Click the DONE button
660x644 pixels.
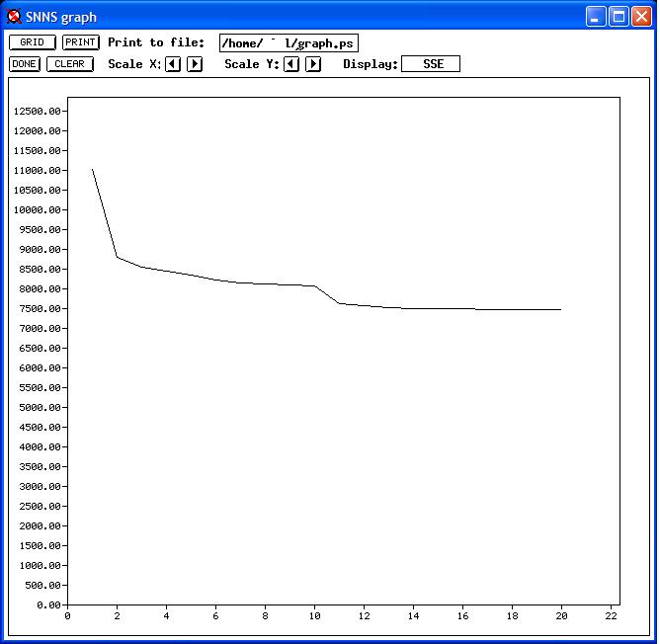click(x=24, y=64)
